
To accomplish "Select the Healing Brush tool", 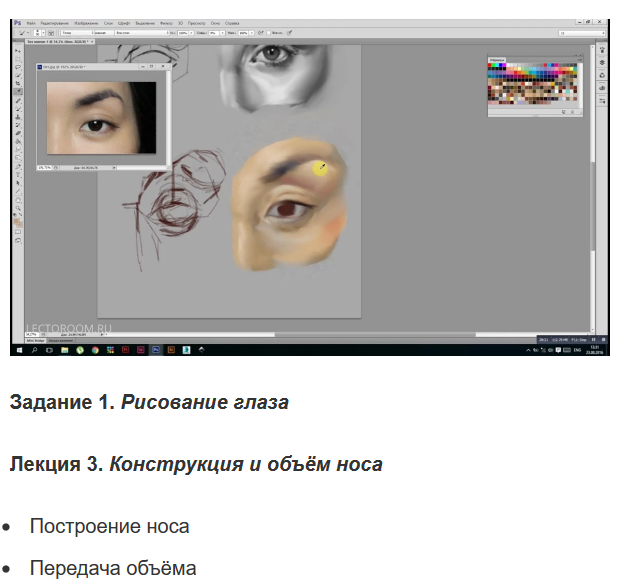I will point(18,101).
